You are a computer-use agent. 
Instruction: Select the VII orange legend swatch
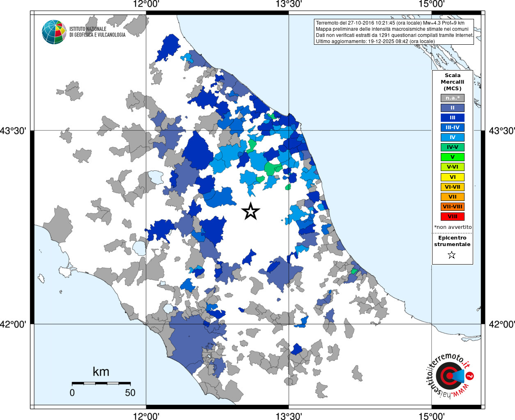click(452, 197)
